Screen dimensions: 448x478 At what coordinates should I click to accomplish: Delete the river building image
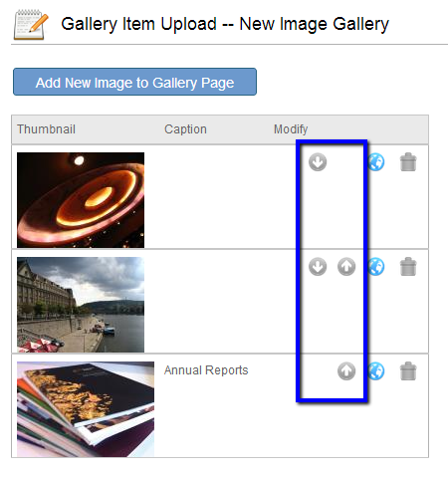pos(408,267)
